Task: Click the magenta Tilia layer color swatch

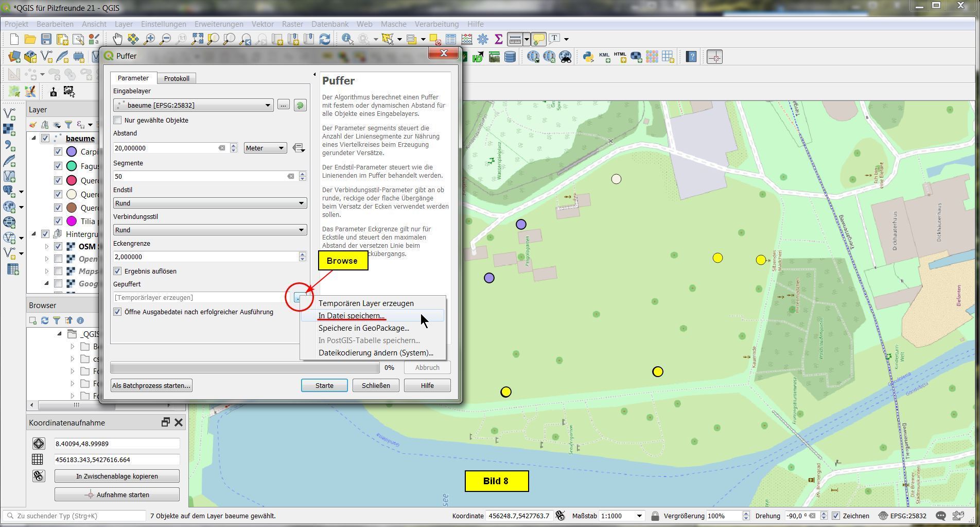Action: coord(72,222)
